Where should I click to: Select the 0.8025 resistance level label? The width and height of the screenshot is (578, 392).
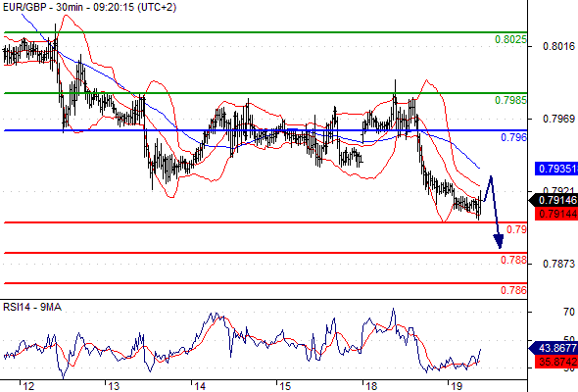(510, 39)
